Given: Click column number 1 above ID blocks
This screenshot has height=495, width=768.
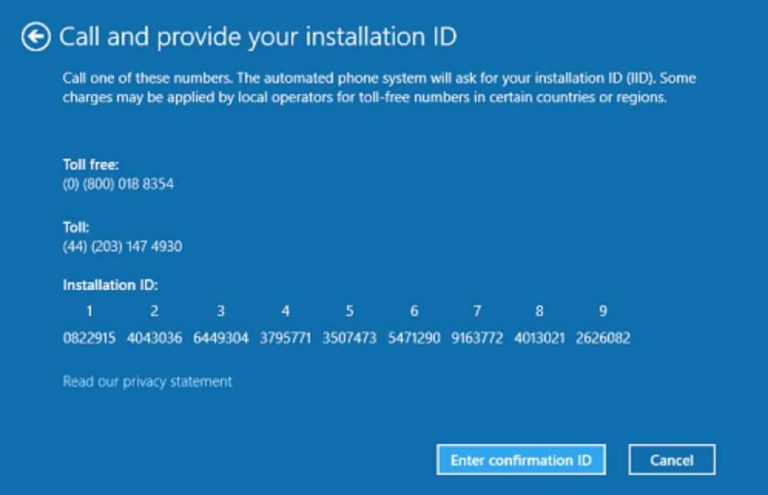Looking at the screenshot, I should (x=89, y=311).
